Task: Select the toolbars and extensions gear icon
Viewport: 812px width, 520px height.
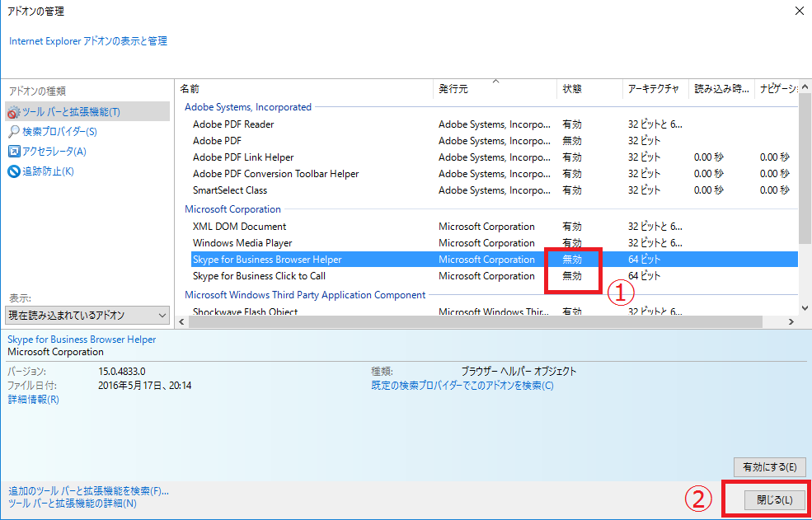Action: [x=14, y=112]
